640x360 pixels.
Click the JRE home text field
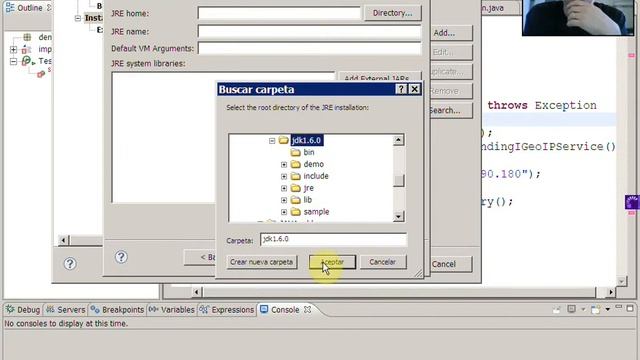tap(279, 13)
